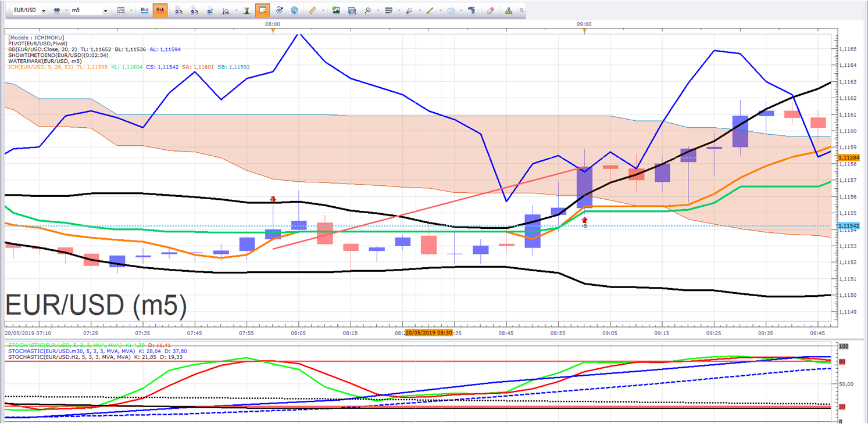Click the 20/05/2019 07:10 start date label
This screenshot has width=868, height=424.
(x=28, y=333)
